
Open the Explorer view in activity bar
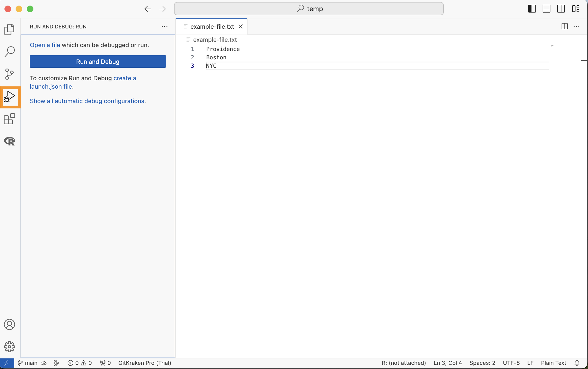(x=9, y=30)
